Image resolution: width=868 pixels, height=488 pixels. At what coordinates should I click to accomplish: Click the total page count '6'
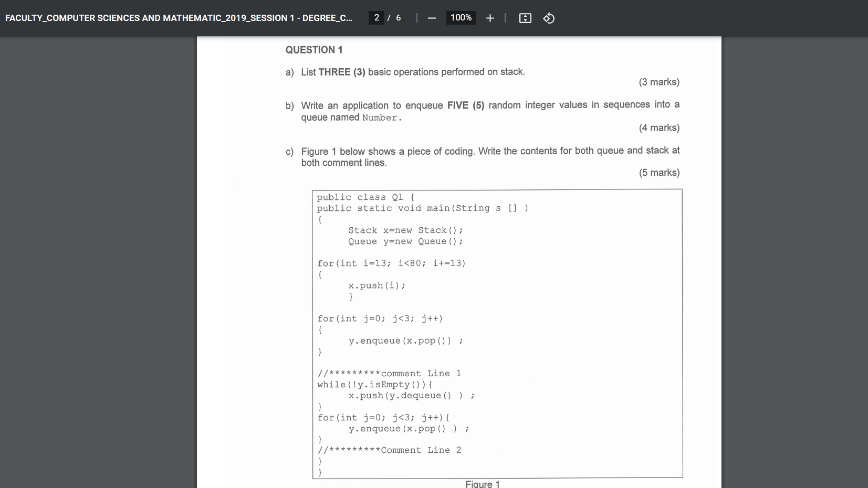(398, 18)
